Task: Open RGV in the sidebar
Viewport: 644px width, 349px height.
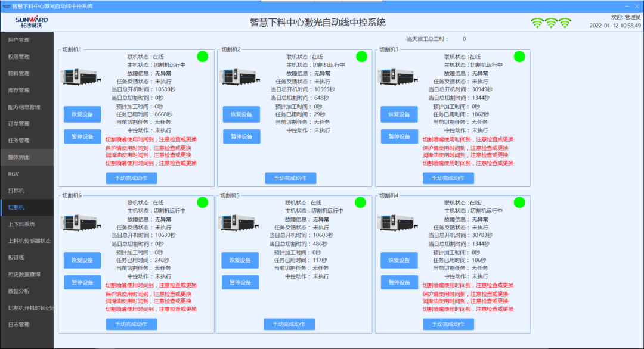Action: pos(27,174)
